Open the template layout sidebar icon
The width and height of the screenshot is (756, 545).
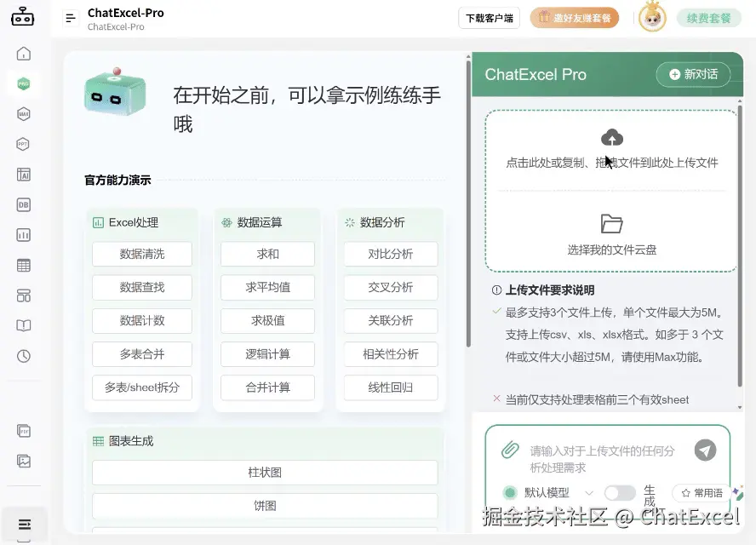(x=23, y=295)
